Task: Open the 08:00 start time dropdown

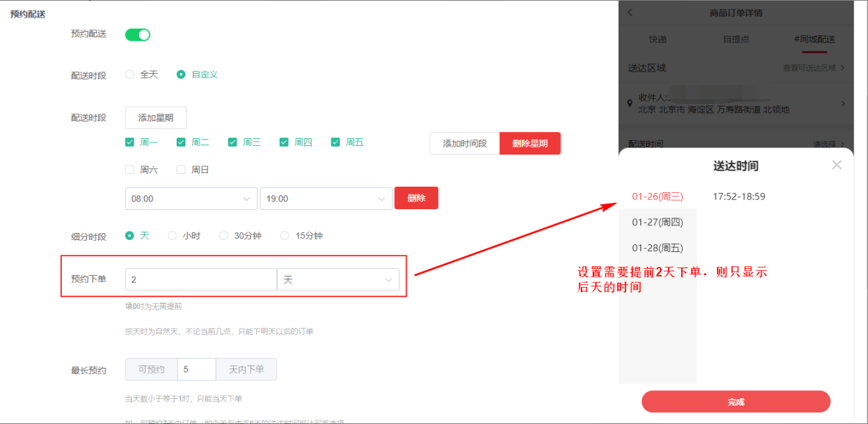Action: [191, 199]
